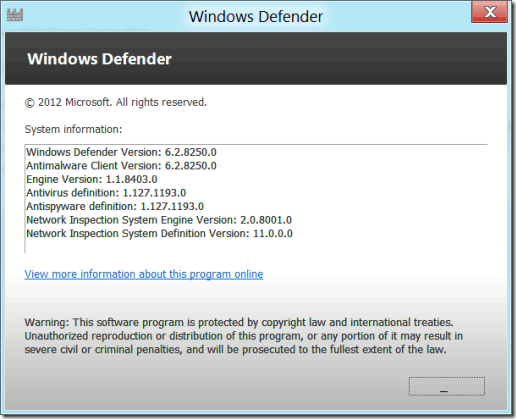Select Network Inspection System Engine Version line
This screenshot has height=419, width=516.
tap(159, 220)
